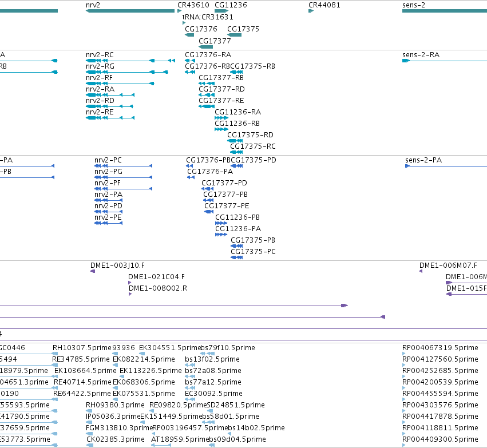Select clone DME1-008O02.R
The width and height of the screenshot is (487, 448).
[158, 289]
